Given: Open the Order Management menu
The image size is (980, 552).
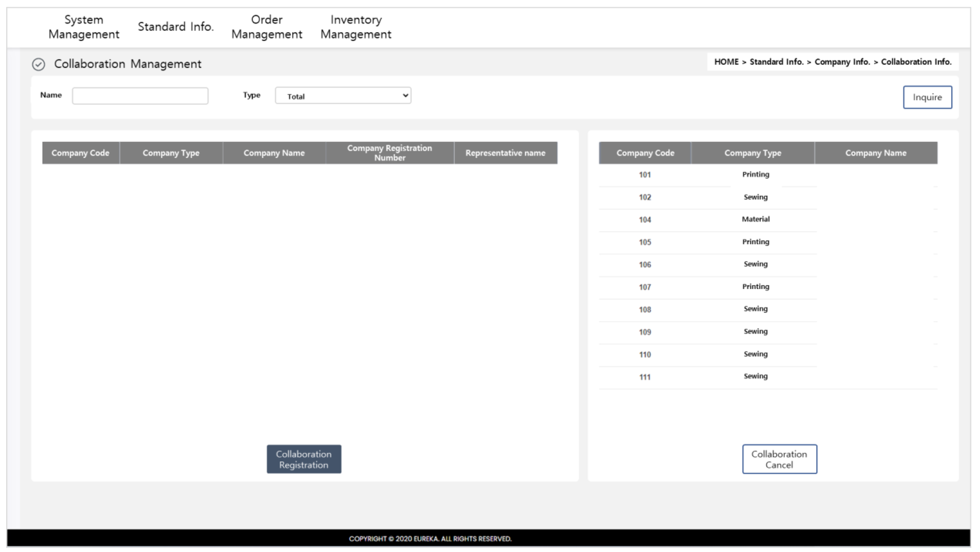Looking at the screenshot, I should point(267,27).
